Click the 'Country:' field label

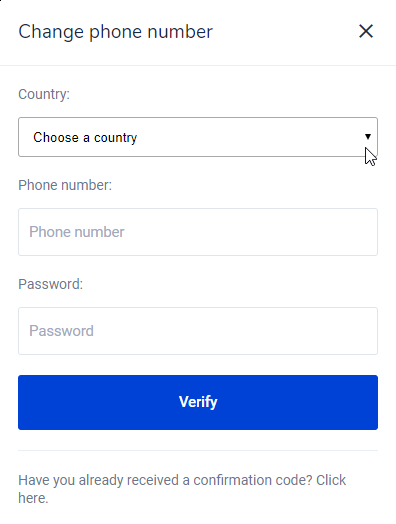pyautogui.click(x=44, y=94)
